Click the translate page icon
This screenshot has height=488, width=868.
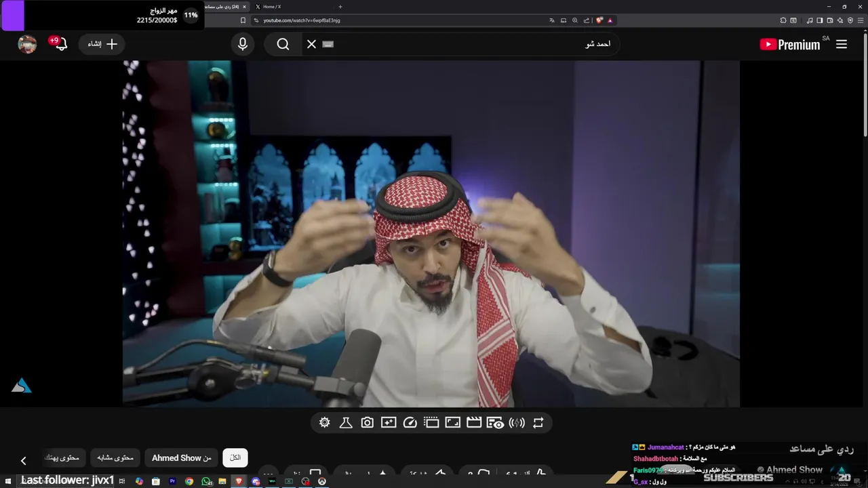coord(552,20)
